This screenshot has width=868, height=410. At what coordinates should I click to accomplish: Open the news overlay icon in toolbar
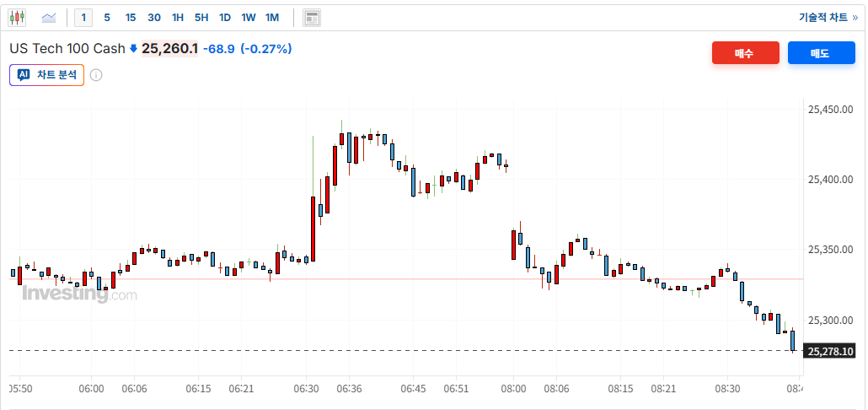(312, 17)
